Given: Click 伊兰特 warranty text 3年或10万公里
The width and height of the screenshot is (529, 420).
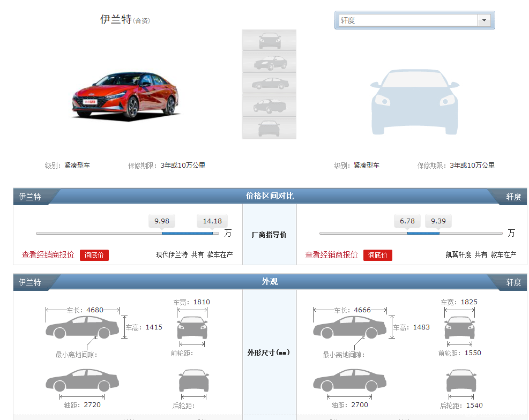Looking at the screenshot, I should click(183, 166).
